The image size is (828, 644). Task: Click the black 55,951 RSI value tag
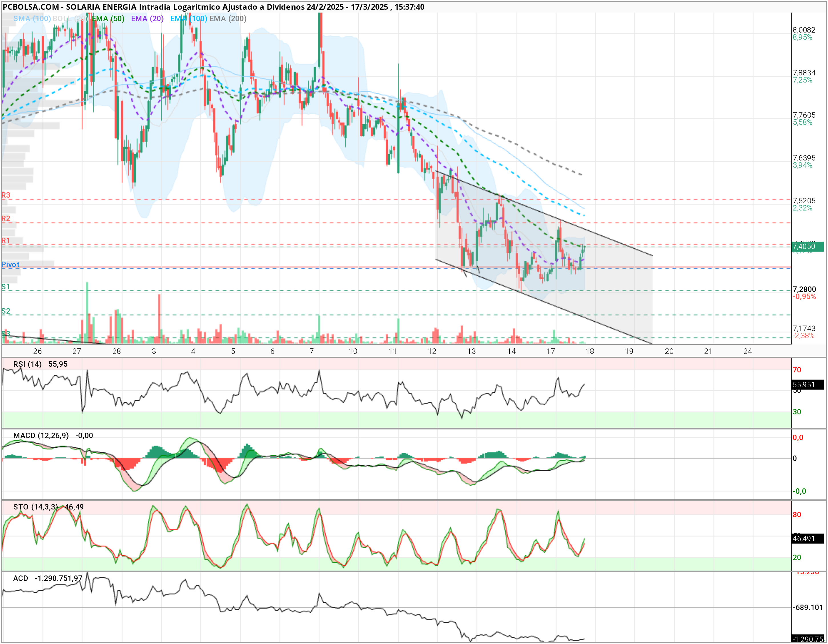click(807, 385)
